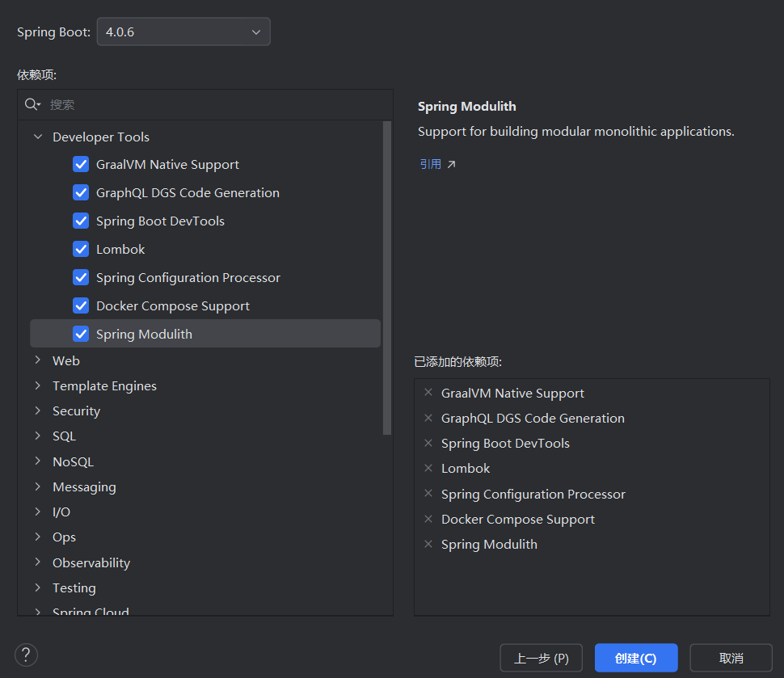Image resolution: width=784 pixels, height=678 pixels.
Task: Click the Developer Tools category label
Action: click(x=101, y=137)
